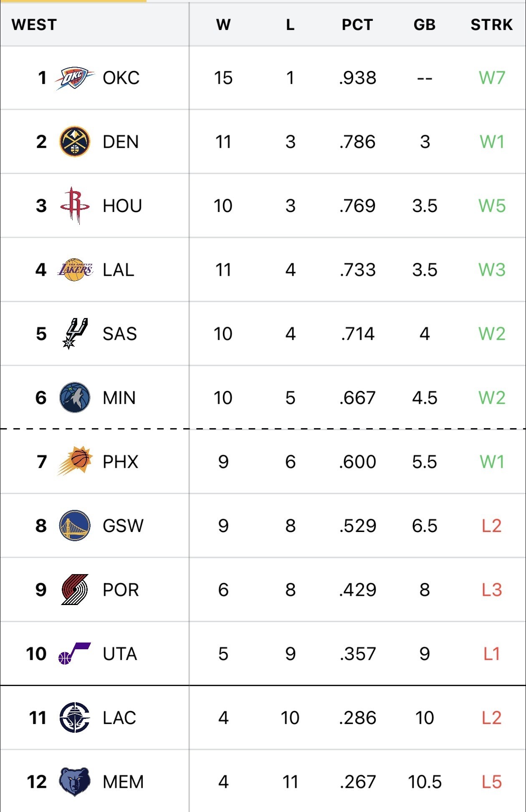526x812 pixels.
Task: Tap the Oklahoma City Thunder logo
Action: point(75,78)
